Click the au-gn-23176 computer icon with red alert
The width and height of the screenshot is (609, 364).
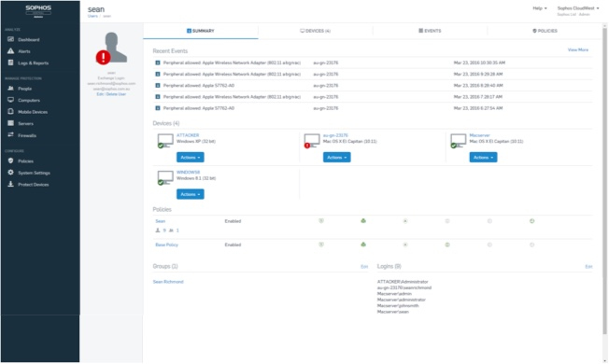(x=311, y=141)
